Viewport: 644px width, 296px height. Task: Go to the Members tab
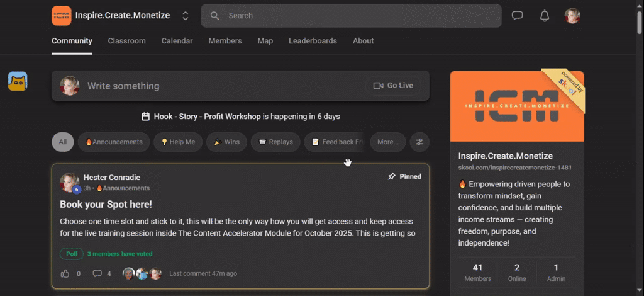pos(225,41)
